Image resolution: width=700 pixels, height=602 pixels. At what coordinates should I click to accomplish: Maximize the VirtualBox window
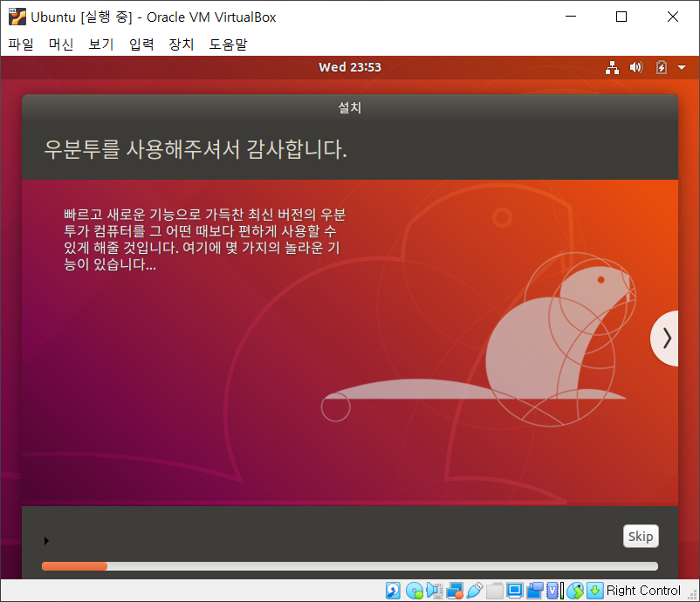621,17
